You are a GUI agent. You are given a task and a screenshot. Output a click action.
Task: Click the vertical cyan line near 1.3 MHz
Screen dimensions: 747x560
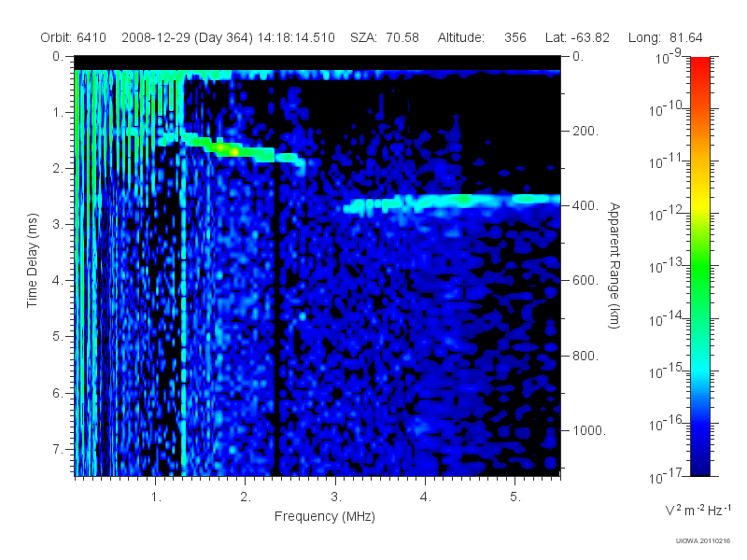(x=183, y=305)
